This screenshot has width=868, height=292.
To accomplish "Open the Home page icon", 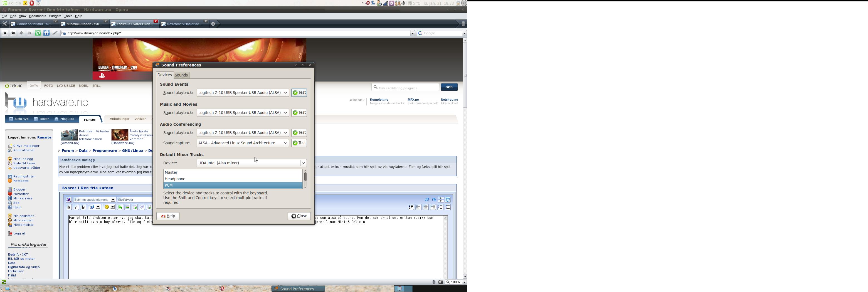I will [x=46, y=33].
